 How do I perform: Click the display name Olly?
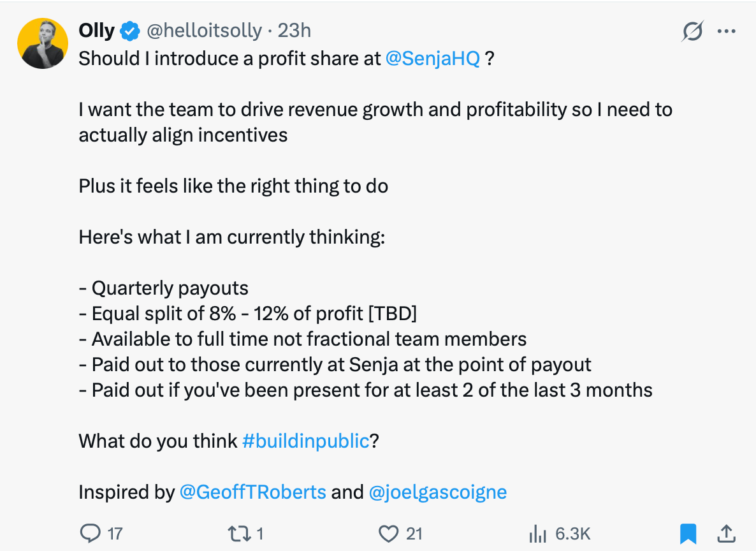click(x=96, y=31)
